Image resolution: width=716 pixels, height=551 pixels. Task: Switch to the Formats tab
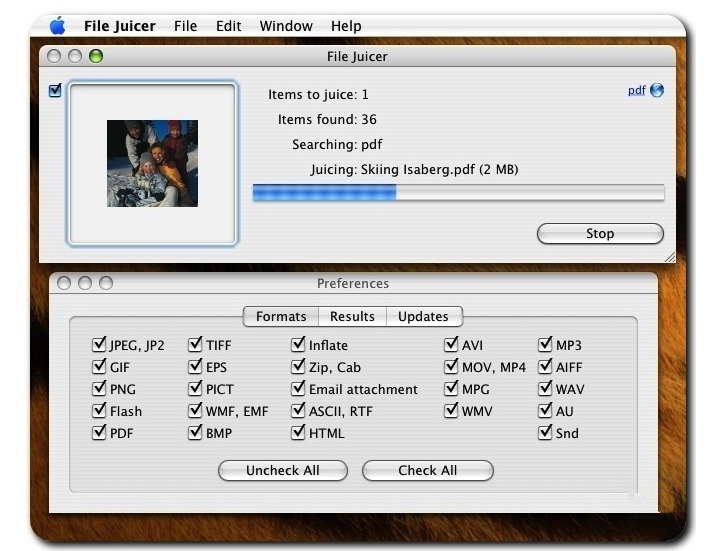[x=281, y=316]
